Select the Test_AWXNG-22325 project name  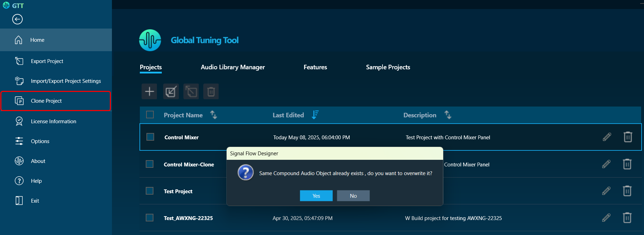(x=188, y=218)
